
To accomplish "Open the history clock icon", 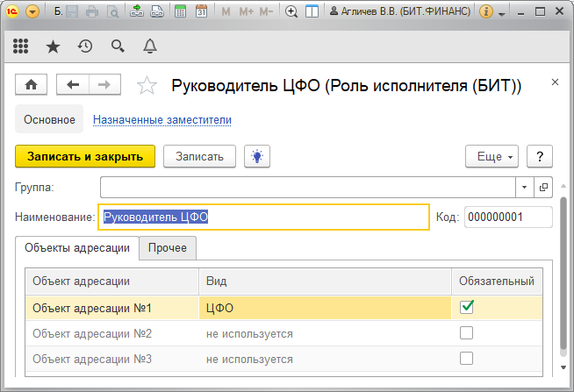I will pos(85,46).
